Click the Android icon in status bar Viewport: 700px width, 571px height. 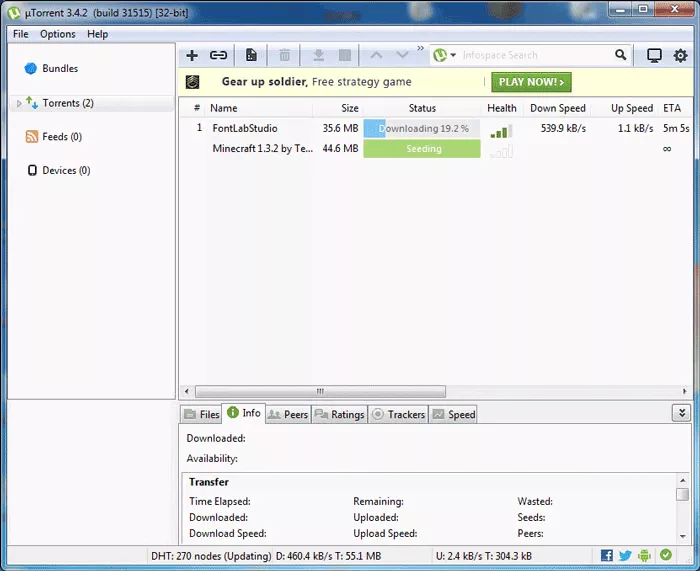(644, 555)
